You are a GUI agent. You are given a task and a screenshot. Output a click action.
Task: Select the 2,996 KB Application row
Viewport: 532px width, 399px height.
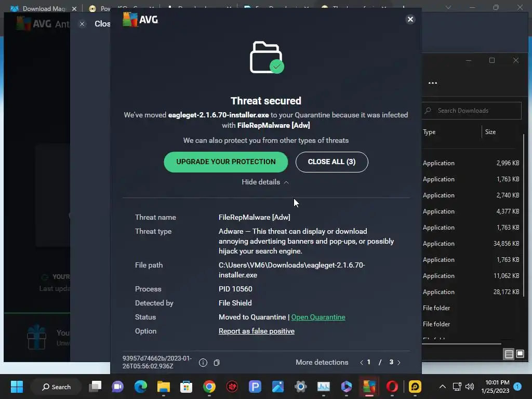[x=471, y=163]
